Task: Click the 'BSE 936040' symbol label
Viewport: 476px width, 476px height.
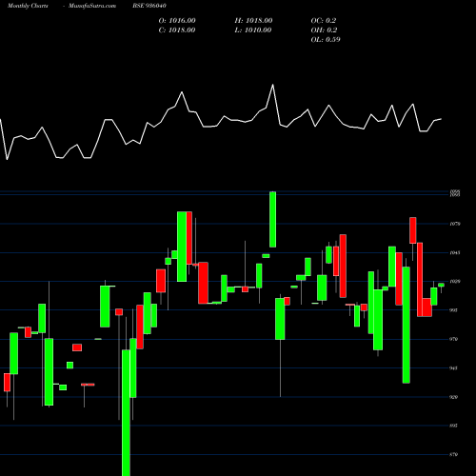Action: (x=149, y=6)
